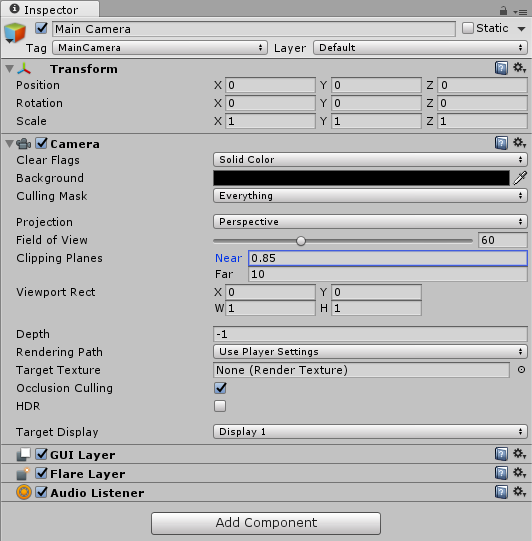Open the Target Texture object picker circle
Image resolution: width=532 pixels, height=541 pixels.
(521, 370)
